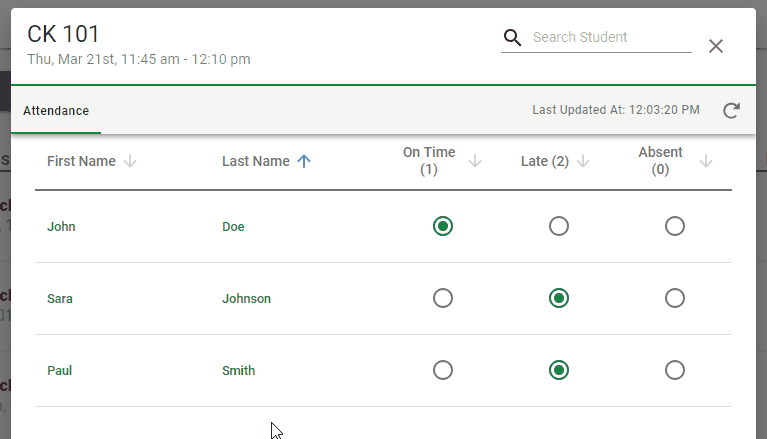This screenshot has width=767, height=439.
Task: Mark John Doe as Absent
Action: click(x=675, y=226)
